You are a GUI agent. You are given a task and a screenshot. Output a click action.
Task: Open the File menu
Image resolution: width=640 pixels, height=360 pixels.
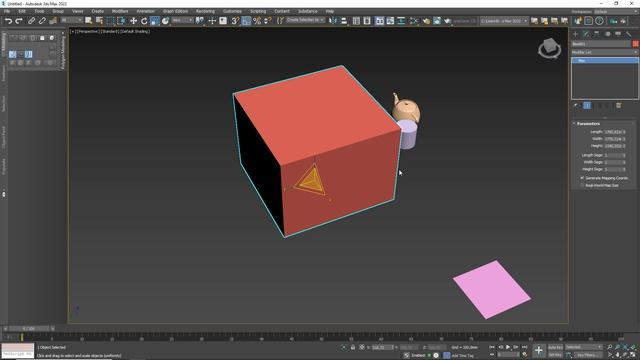click(x=7, y=11)
